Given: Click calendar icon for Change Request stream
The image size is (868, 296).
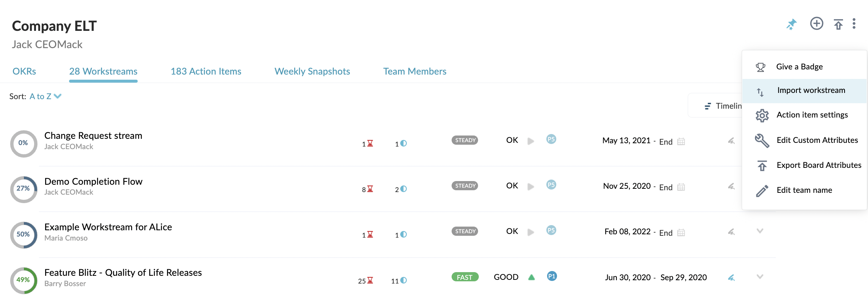Looking at the screenshot, I should [681, 141].
